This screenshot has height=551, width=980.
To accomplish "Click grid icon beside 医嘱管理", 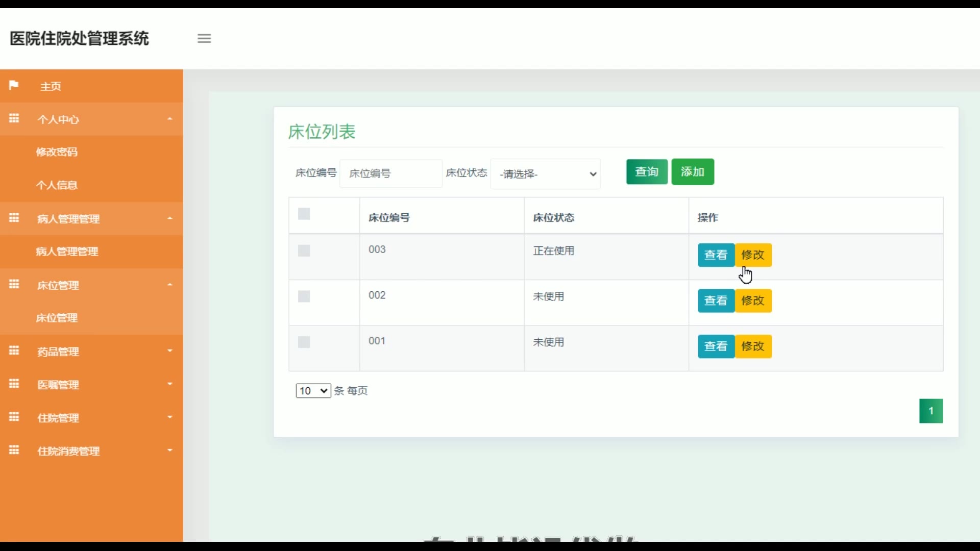I will pos(14,384).
